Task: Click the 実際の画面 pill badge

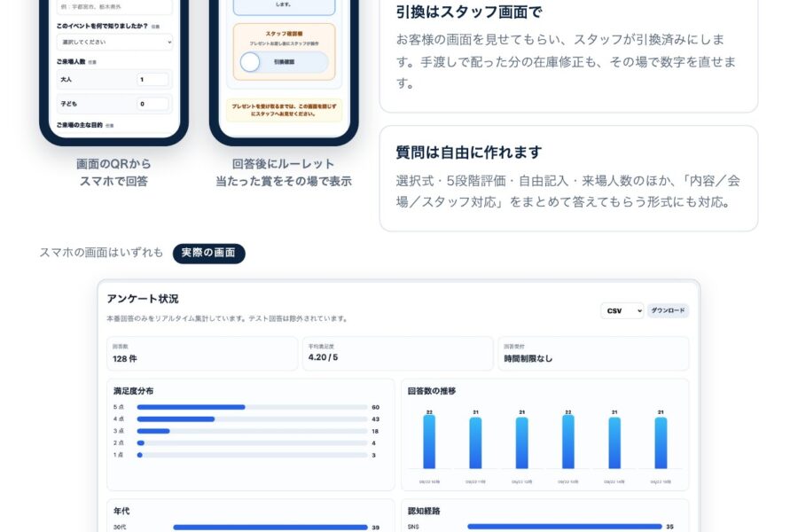Action: point(208,253)
